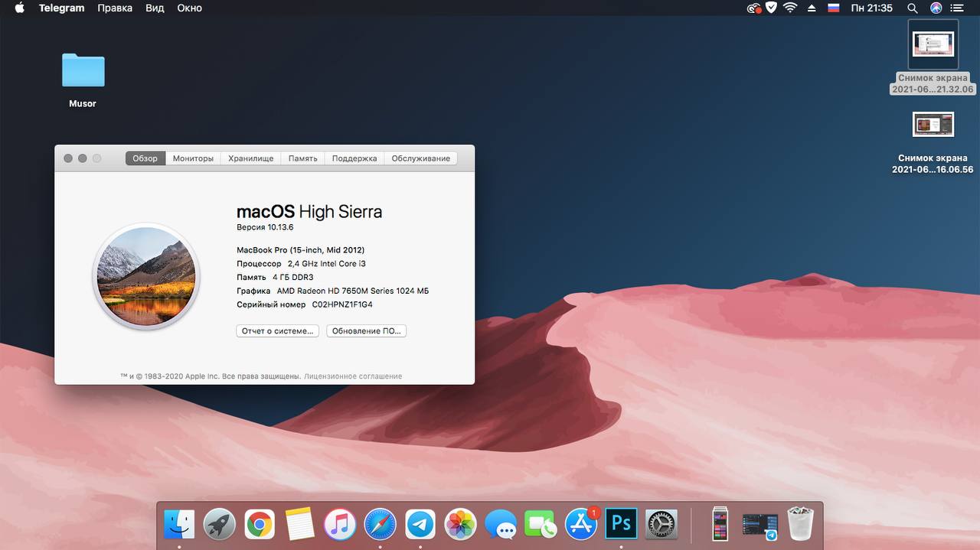
Task: Launch Google Chrome from the Dock
Action: (x=260, y=525)
